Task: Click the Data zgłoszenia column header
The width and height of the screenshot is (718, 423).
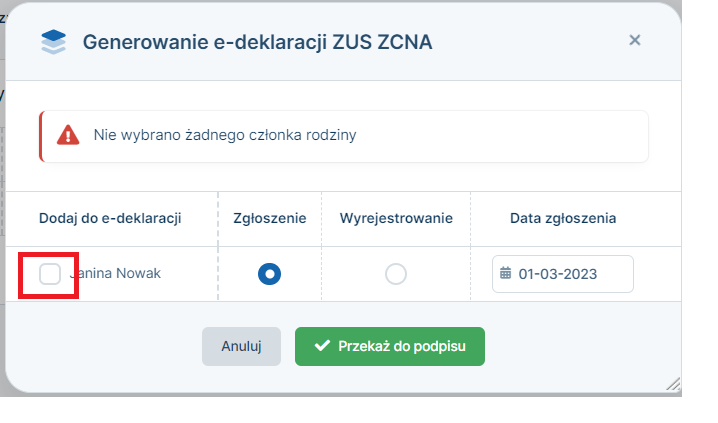Action: coord(563,218)
